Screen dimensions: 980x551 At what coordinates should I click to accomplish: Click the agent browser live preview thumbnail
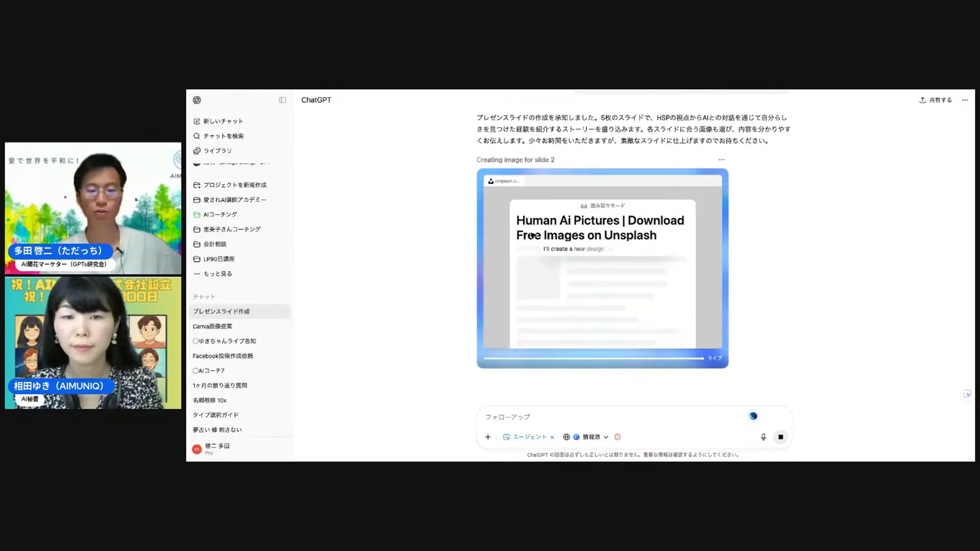pyautogui.click(x=602, y=268)
